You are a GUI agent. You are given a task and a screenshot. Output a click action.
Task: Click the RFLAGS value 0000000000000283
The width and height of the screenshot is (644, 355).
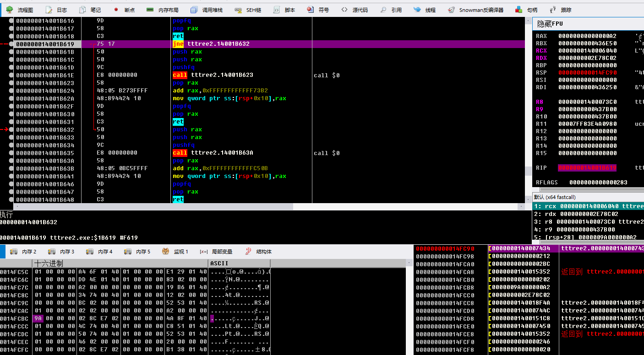598,183
